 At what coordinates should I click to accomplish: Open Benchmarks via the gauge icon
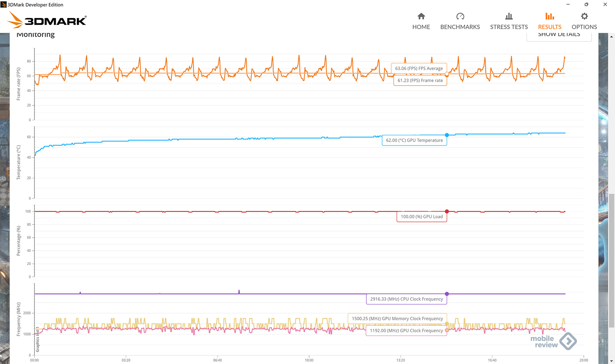tap(460, 16)
